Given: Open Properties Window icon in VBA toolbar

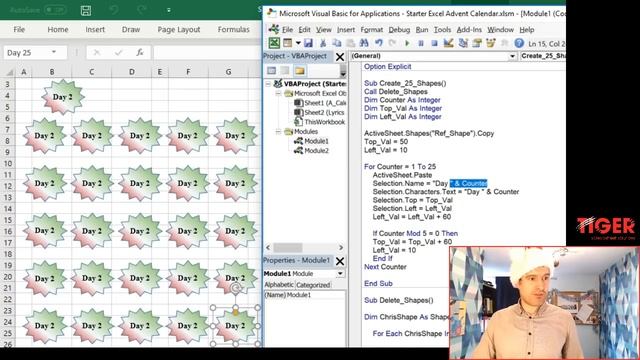Looking at the screenshot, I should click(x=477, y=43).
